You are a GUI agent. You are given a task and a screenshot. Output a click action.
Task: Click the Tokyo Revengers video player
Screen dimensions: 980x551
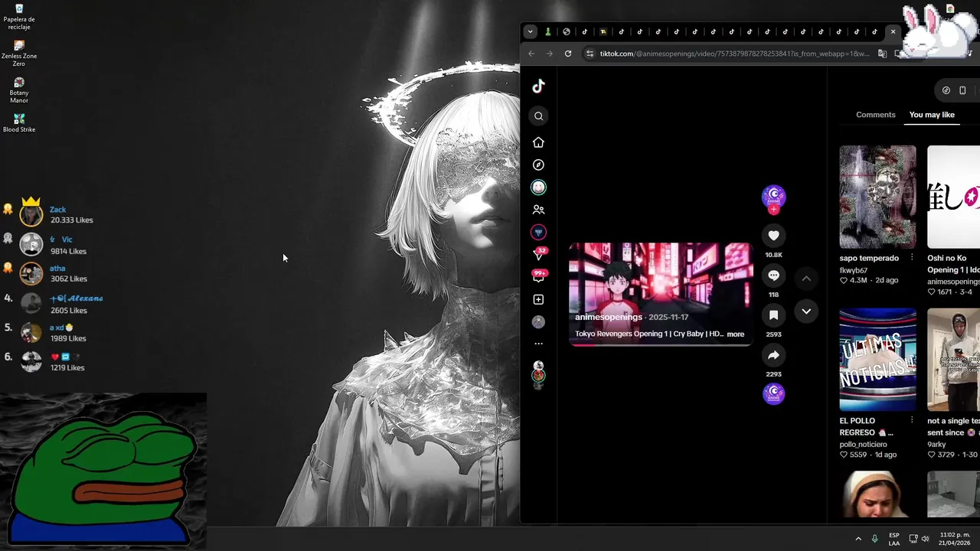point(661,294)
